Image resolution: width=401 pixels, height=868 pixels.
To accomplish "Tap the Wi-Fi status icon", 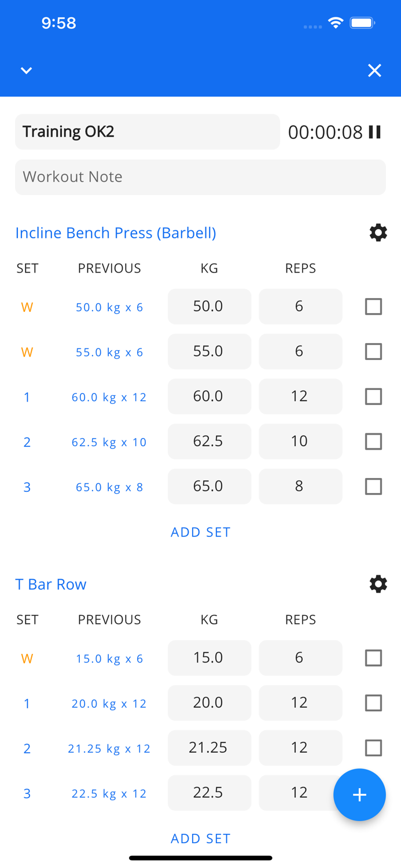I will tap(336, 22).
